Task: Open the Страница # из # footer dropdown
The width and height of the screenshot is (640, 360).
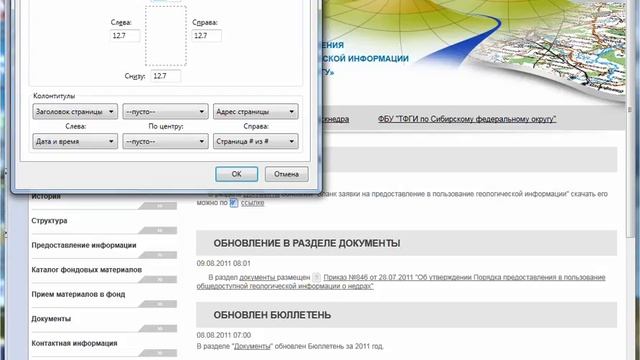Action: (x=256, y=141)
